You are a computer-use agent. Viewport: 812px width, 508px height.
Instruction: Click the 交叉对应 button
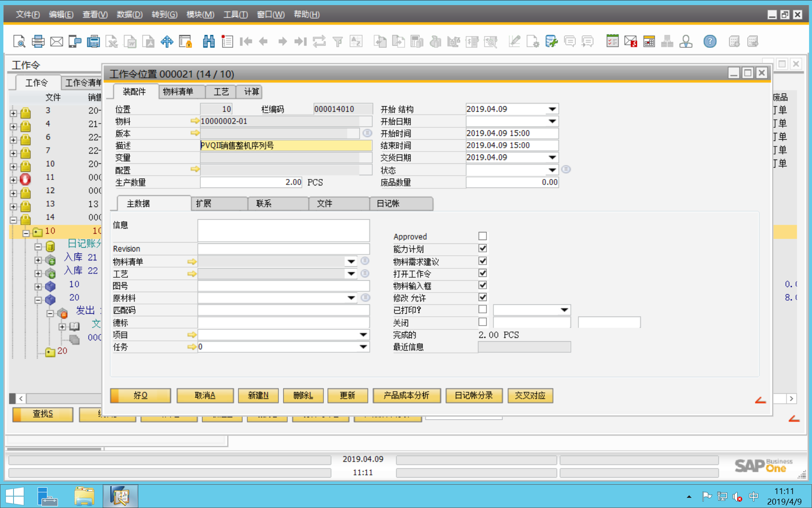point(530,395)
